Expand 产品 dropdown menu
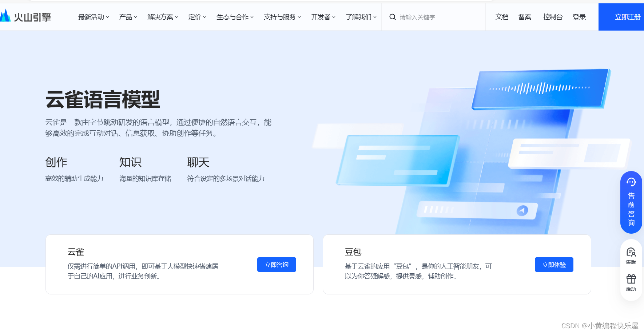This screenshot has height=333, width=644. pos(128,17)
